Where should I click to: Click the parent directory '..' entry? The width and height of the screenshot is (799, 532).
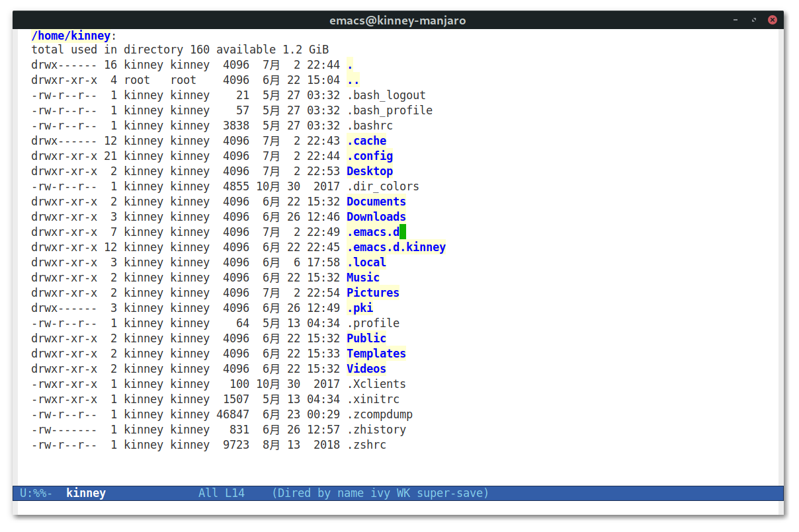(353, 80)
